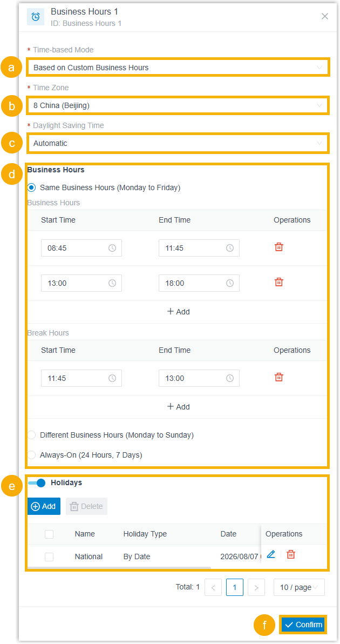Screen dimensions: 340x644
Task: Delete the 13:00 to 18:00 business hours row
Action: pyautogui.click(x=279, y=282)
